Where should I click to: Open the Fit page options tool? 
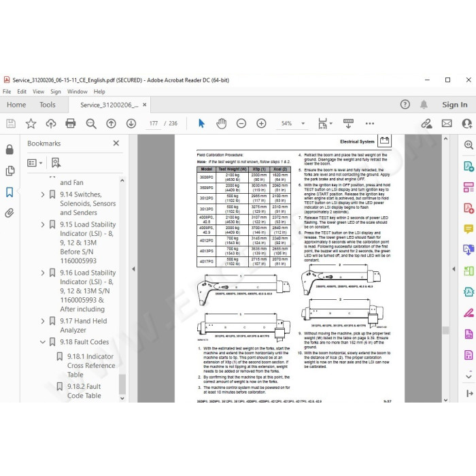(324, 123)
